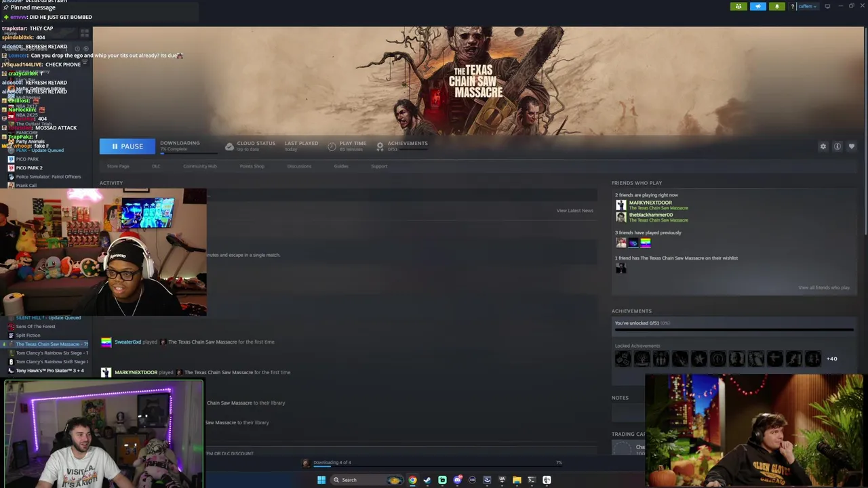Open Discord from the taskbar
Image resolution: width=868 pixels, height=488 pixels.
click(458, 480)
